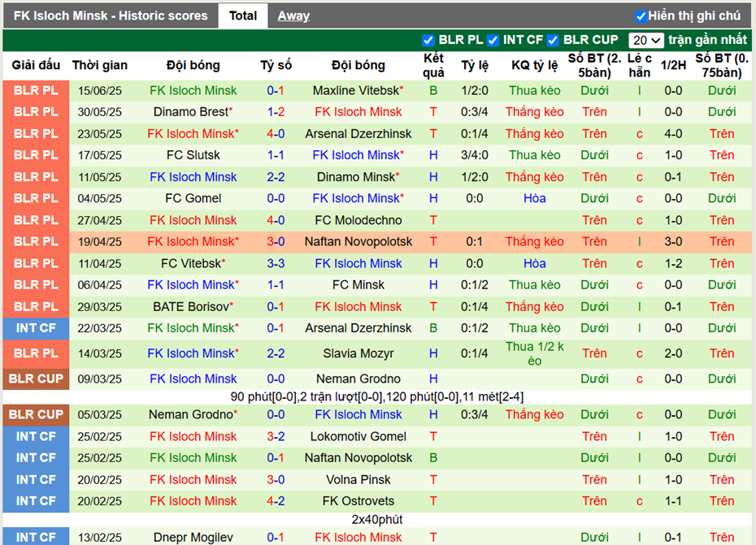Click the 3-2 score versus Lokomotiv Gomel
756x545 pixels.
coord(276,437)
